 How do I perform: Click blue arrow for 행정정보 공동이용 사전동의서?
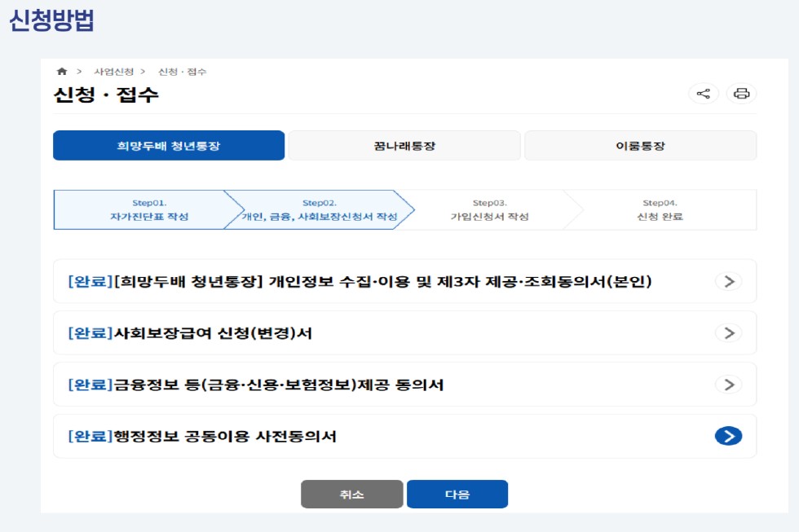[729, 437]
